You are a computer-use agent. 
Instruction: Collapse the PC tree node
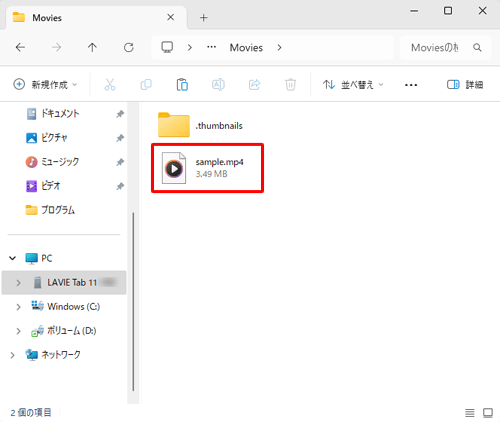(x=13, y=258)
